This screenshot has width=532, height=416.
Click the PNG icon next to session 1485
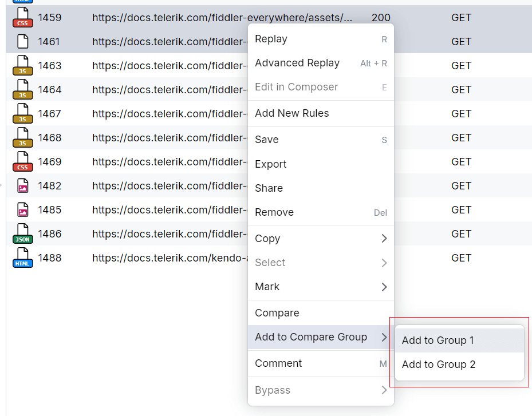[23, 209]
